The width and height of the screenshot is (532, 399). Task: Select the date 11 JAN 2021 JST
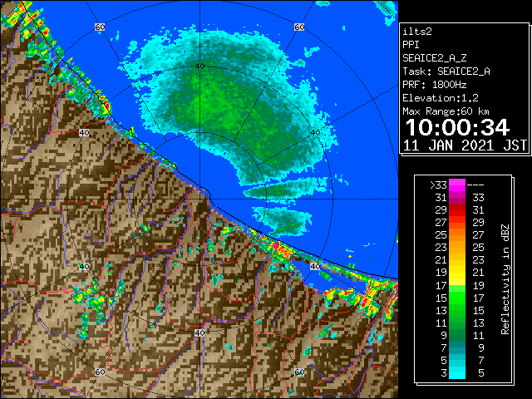click(465, 145)
